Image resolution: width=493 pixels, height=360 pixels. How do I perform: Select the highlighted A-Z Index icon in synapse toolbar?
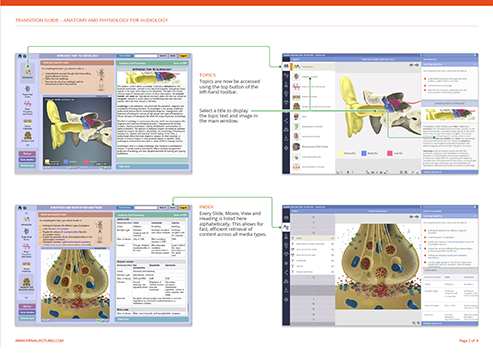click(x=286, y=227)
